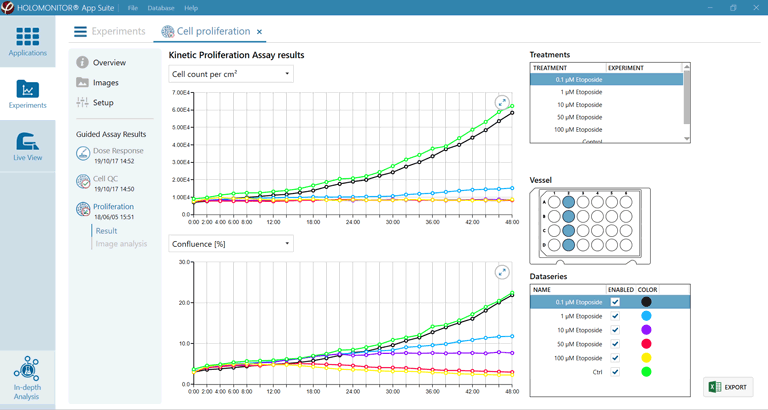The image size is (768, 410).
Task: Click the Overview info icon
Action: (x=83, y=62)
